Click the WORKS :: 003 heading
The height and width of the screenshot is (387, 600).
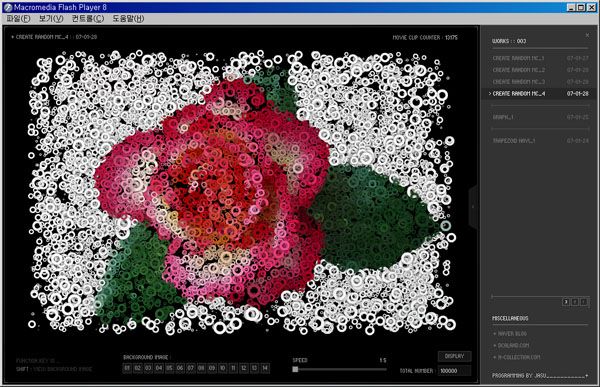click(509, 41)
